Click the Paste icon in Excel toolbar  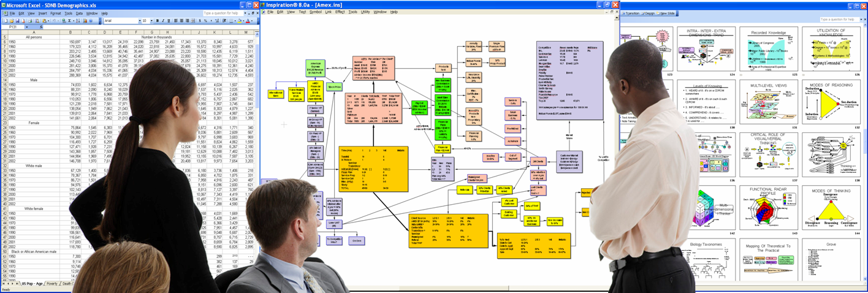[44, 20]
